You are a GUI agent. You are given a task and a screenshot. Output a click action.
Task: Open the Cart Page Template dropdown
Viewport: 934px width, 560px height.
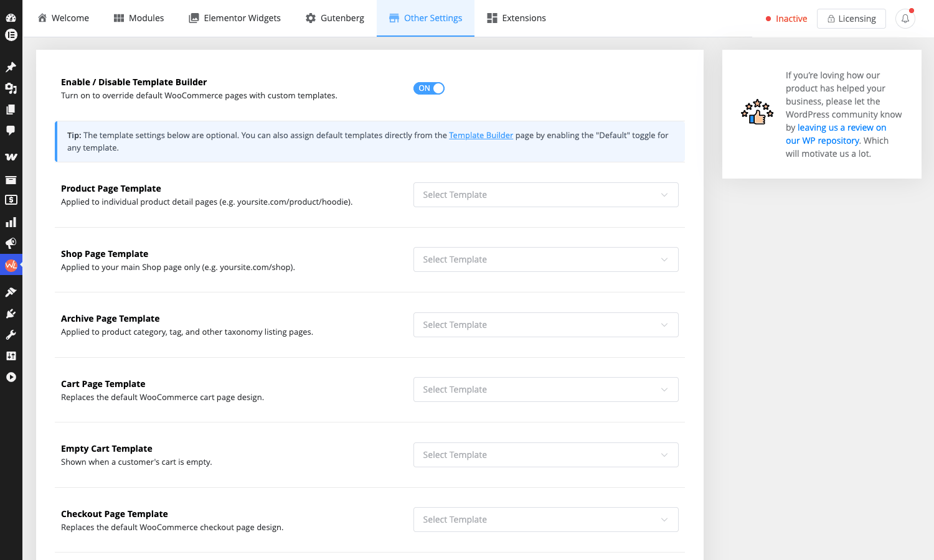pyautogui.click(x=546, y=390)
